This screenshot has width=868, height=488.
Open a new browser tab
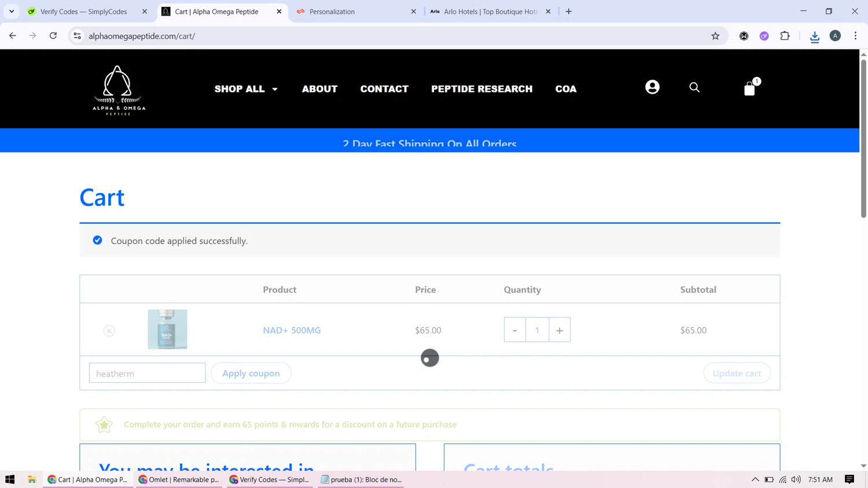click(x=569, y=12)
